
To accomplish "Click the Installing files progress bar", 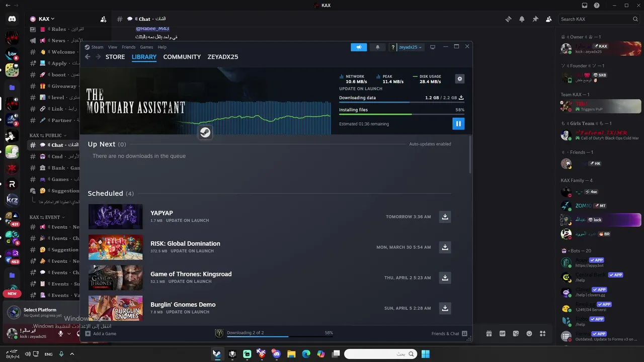I will tap(401, 115).
